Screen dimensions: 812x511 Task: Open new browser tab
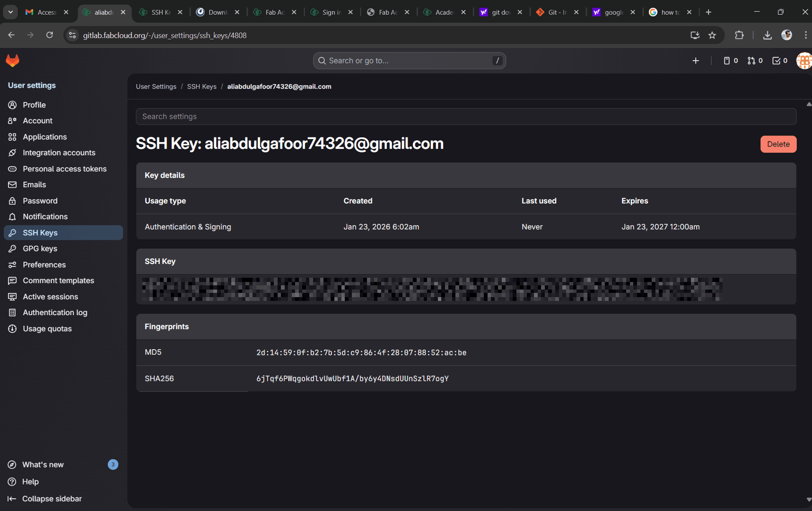pos(708,12)
